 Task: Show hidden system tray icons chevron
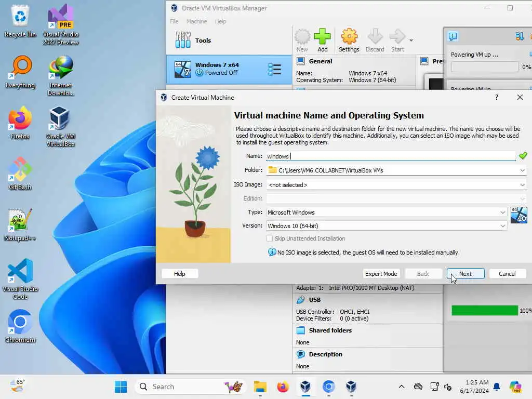pyautogui.click(x=402, y=387)
